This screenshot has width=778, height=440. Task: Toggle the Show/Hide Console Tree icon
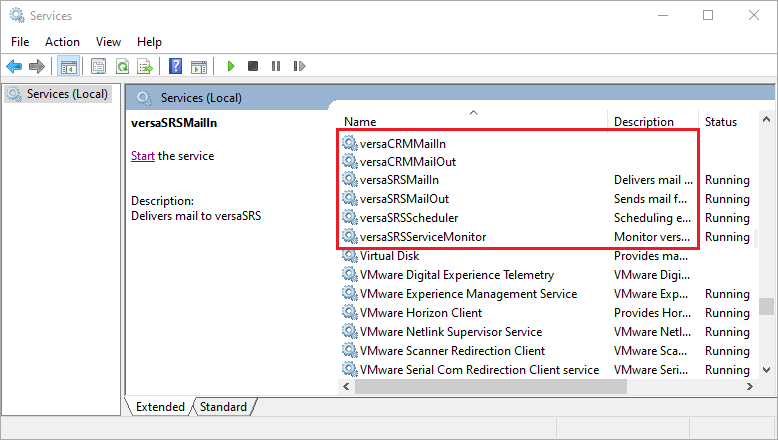pyautogui.click(x=68, y=66)
